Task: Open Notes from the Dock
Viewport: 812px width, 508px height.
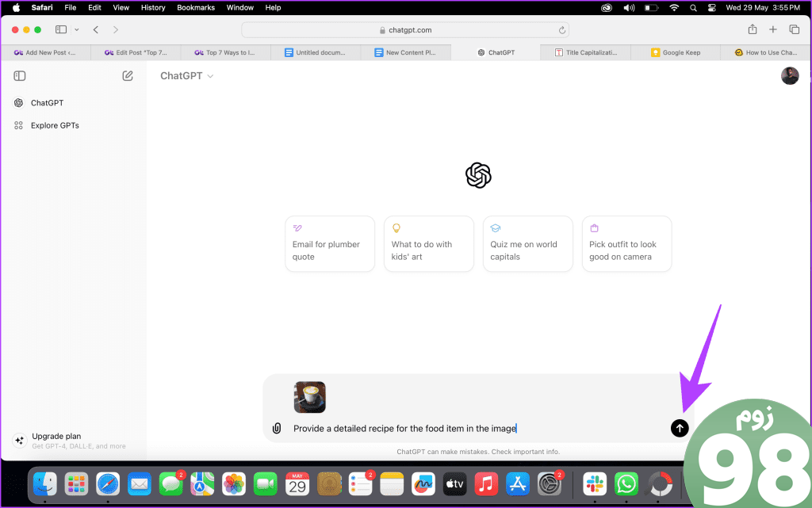Action: (392, 485)
